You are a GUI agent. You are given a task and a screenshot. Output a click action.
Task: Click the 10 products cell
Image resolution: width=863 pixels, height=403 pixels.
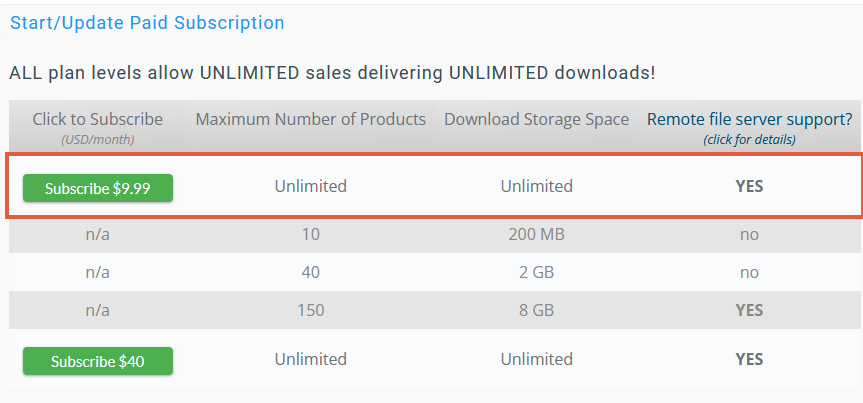point(311,235)
